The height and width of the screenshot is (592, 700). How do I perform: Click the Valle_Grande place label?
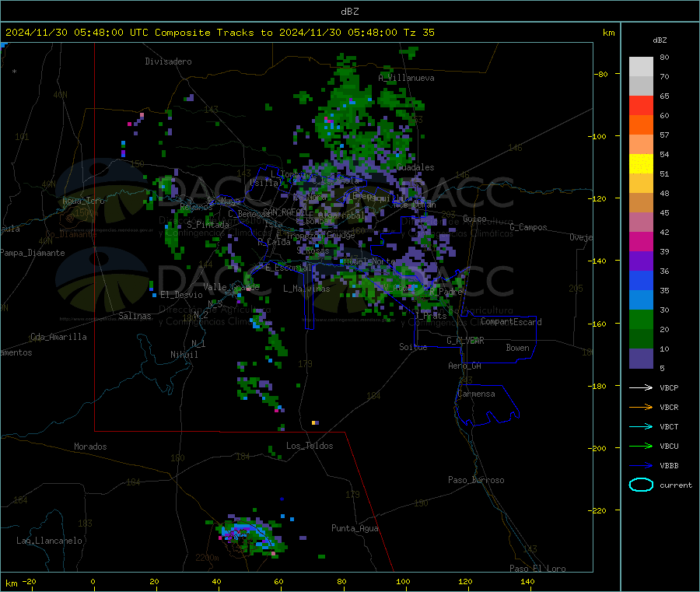(x=231, y=286)
